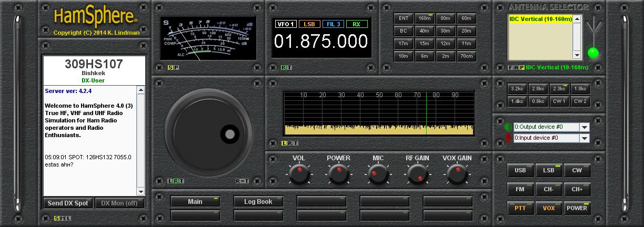Step up with CH+ button

click(577, 189)
